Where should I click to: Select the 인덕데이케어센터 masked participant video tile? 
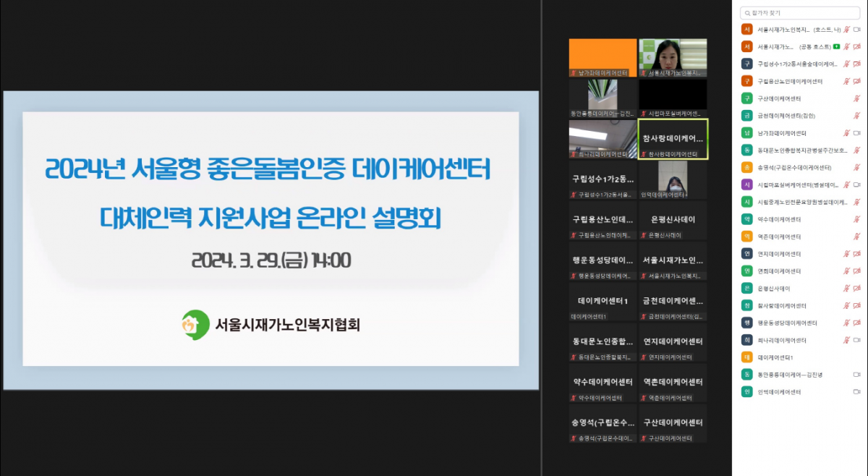673,179
